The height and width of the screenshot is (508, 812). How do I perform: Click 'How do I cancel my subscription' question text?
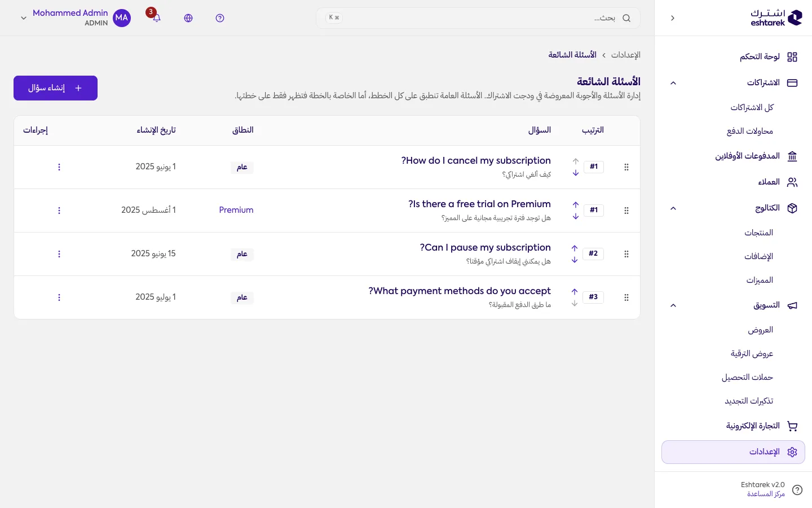click(x=476, y=161)
